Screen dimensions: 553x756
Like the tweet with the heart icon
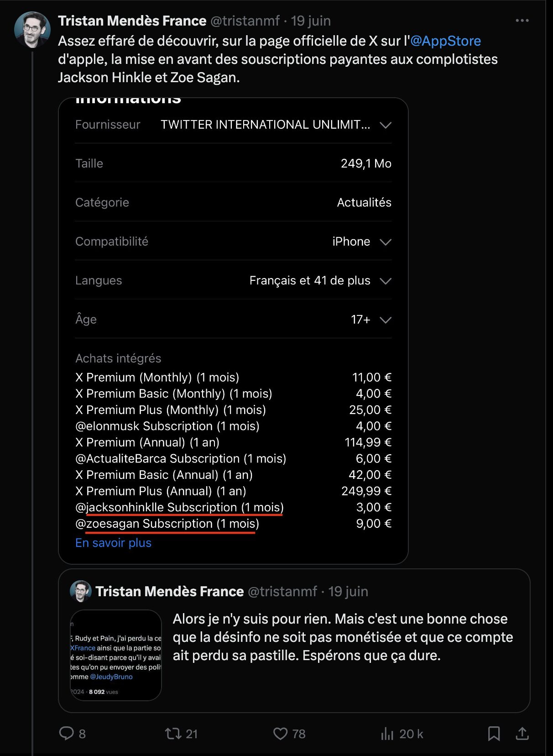coord(280,734)
